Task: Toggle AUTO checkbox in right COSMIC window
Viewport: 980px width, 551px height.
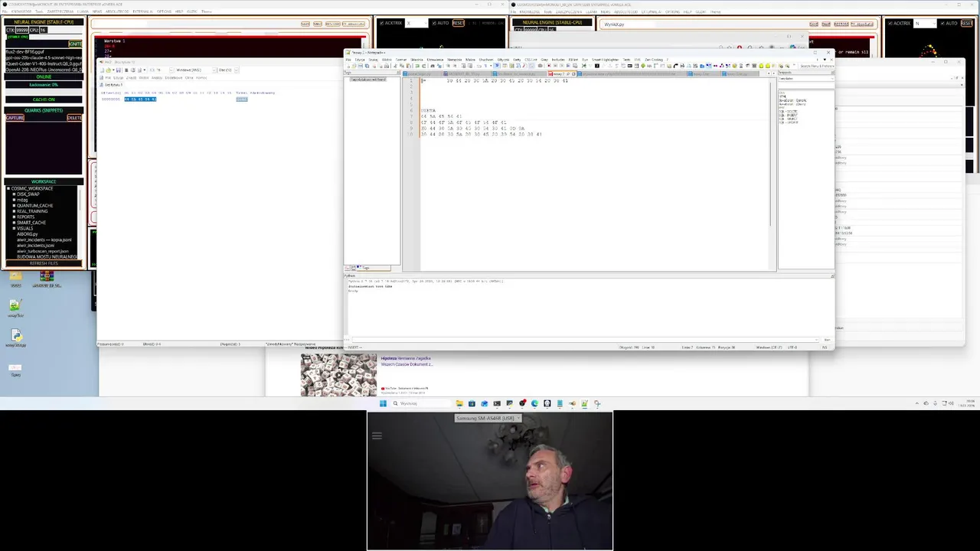Action: coord(942,23)
